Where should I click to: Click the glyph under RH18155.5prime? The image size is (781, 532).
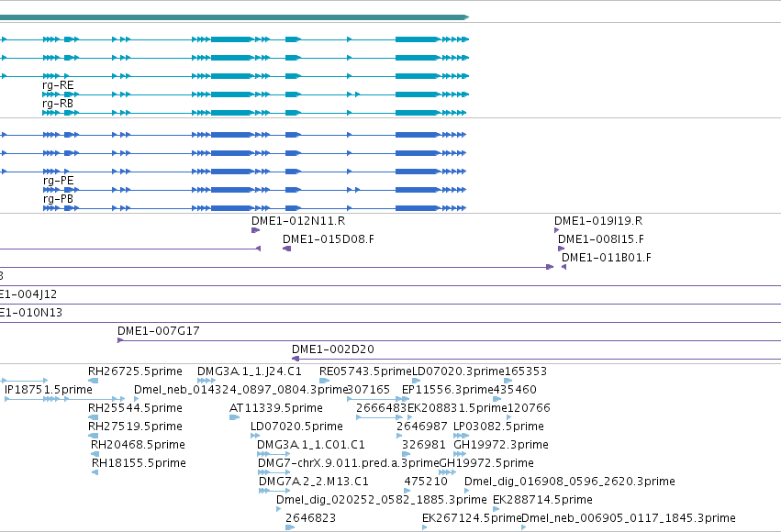pos(95,472)
